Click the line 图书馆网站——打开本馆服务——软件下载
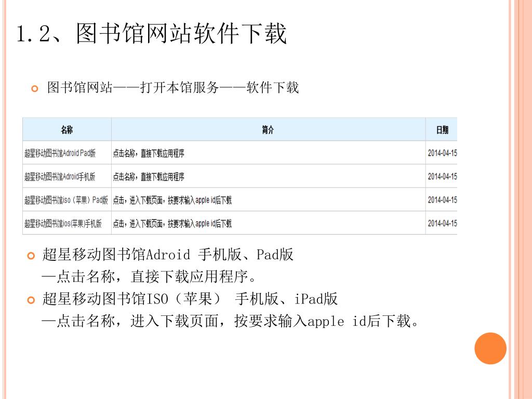The height and width of the screenshot is (399, 532). [173, 87]
